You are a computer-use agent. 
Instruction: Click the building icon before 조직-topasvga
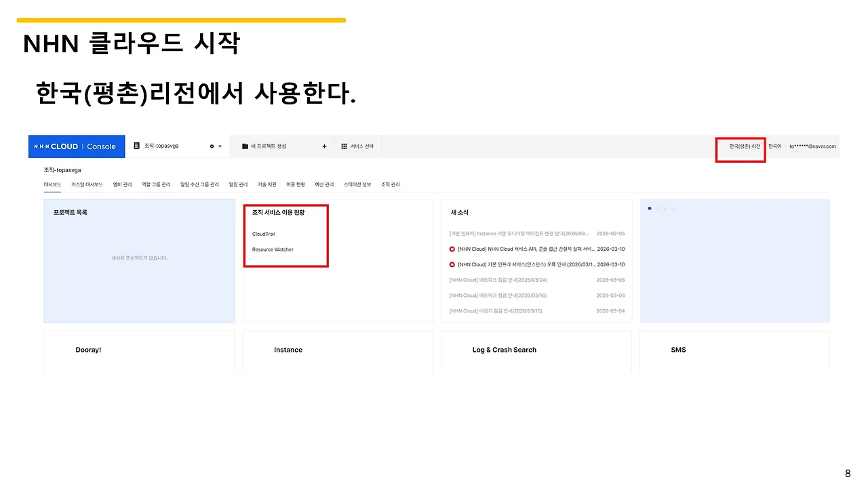pos(136,144)
